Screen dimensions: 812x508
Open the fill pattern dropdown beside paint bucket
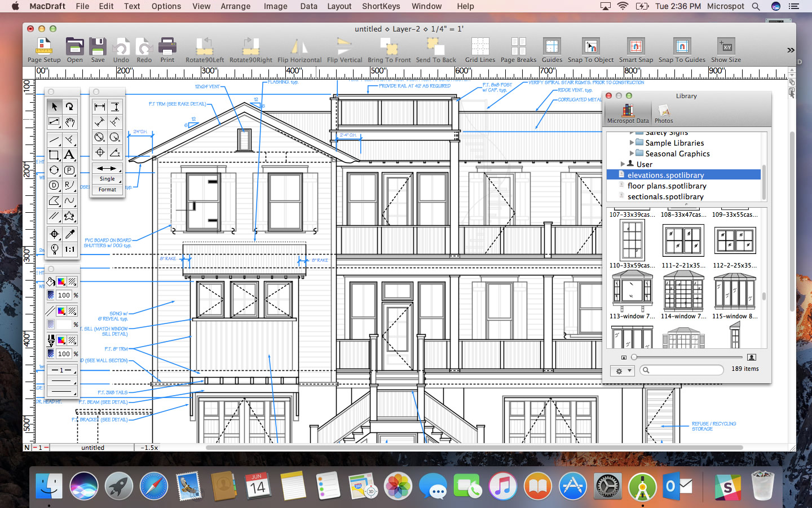[72, 281]
